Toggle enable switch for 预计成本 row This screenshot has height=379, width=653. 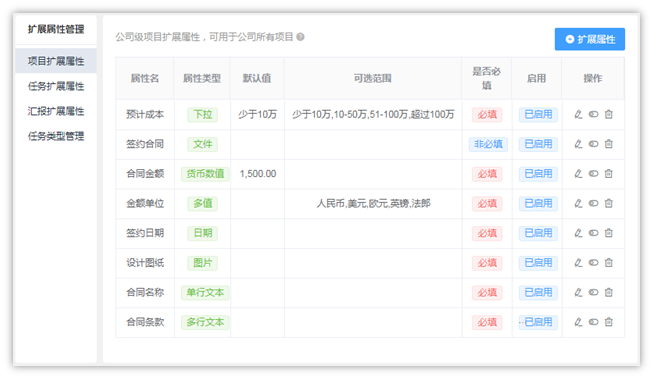click(593, 115)
